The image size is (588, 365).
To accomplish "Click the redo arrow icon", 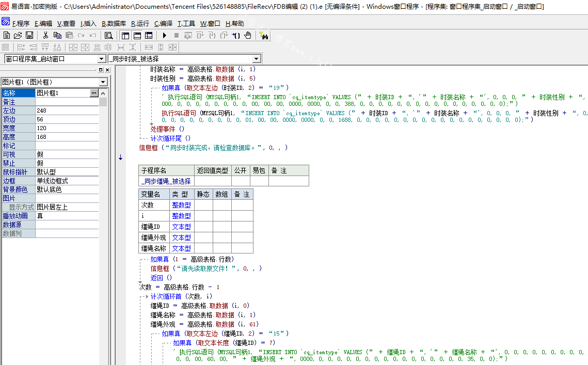I will coord(81,35).
